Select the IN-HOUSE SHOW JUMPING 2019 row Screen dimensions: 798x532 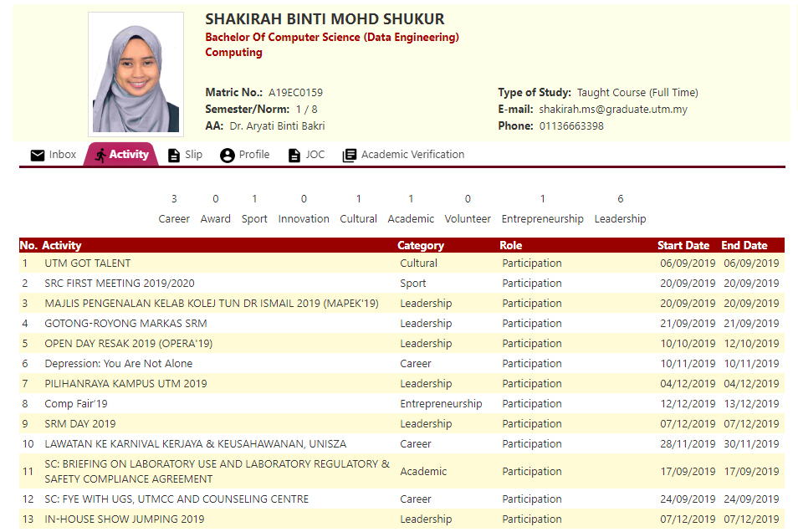[124, 519]
